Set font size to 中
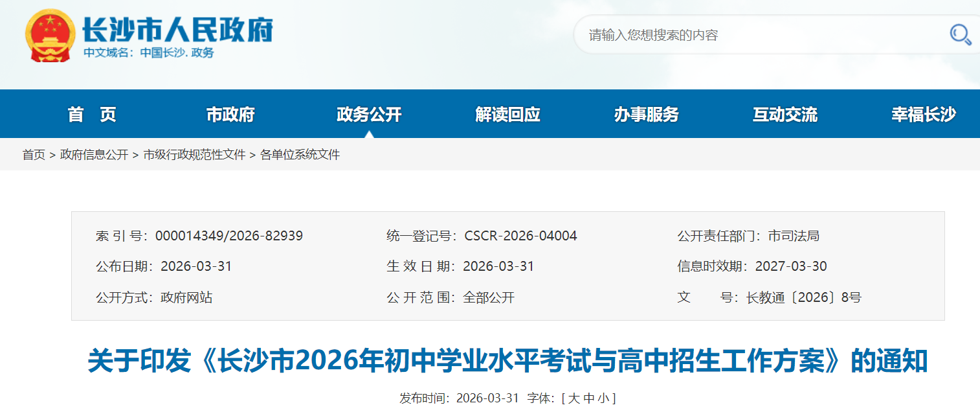 [588, 398]
